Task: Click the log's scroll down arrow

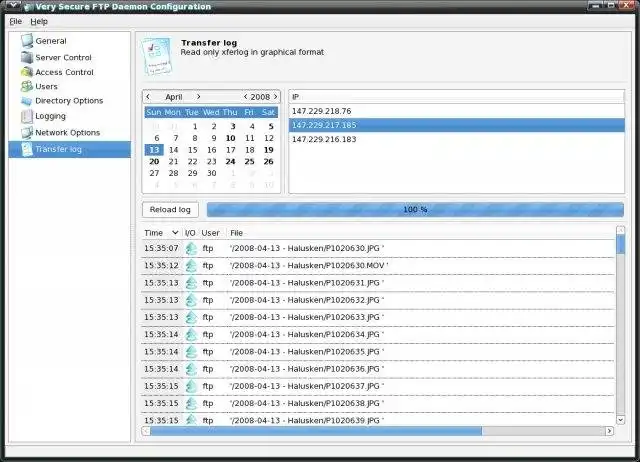Action: (x=620, y=420)
